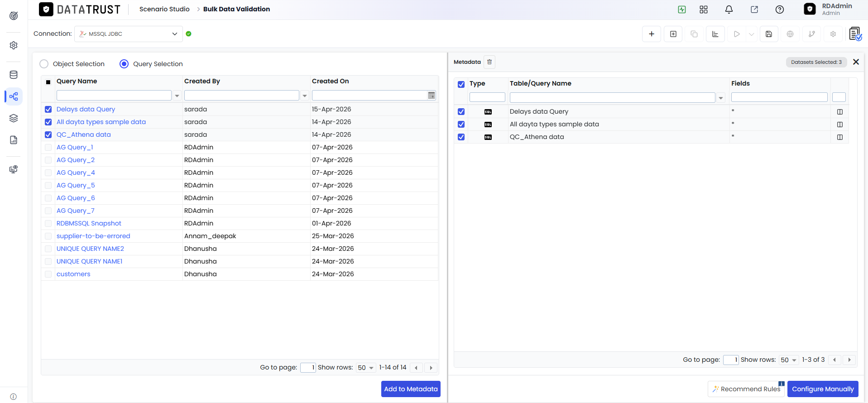The image size is (868, 403).
Task: Select Query Selection radio button
Action: (124, 64)
